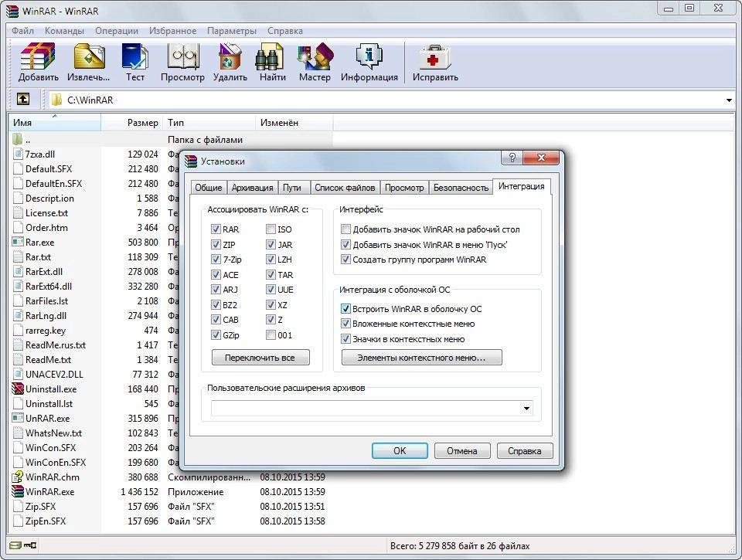Click the parent folder '..' icon
This screenshot has width=742, height=560.
(18, 140)
